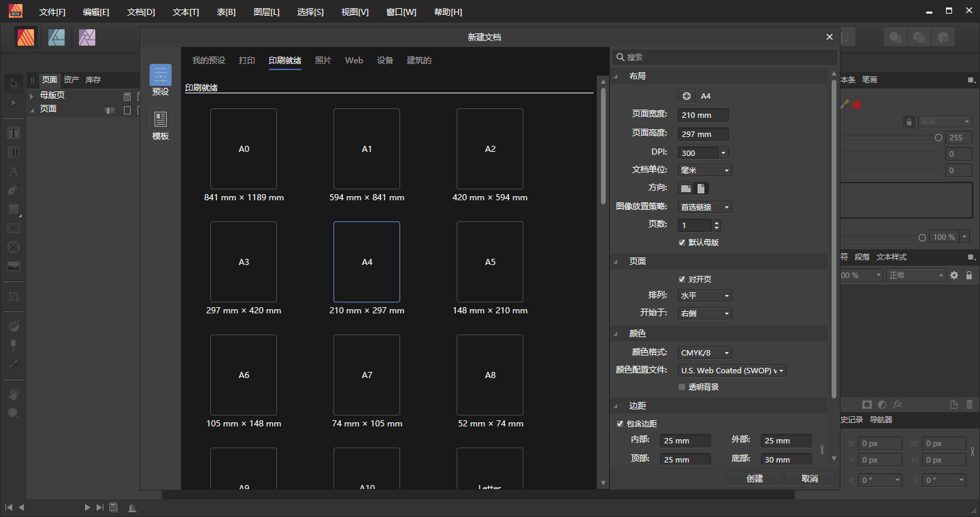Choose landscape page orientation icon
Image resolution: width=980 pixels, height=517 pixels.
point(686,188)
